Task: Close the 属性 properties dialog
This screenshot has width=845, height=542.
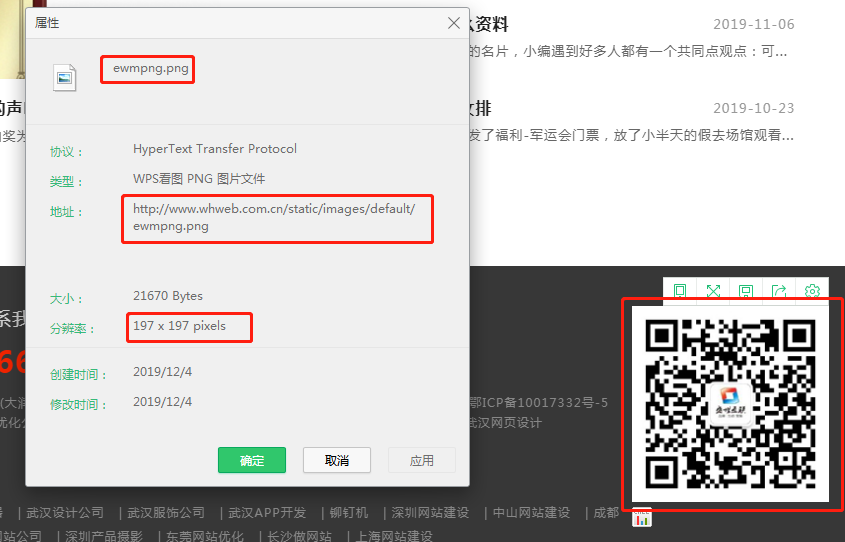Action: click(452, 22)
